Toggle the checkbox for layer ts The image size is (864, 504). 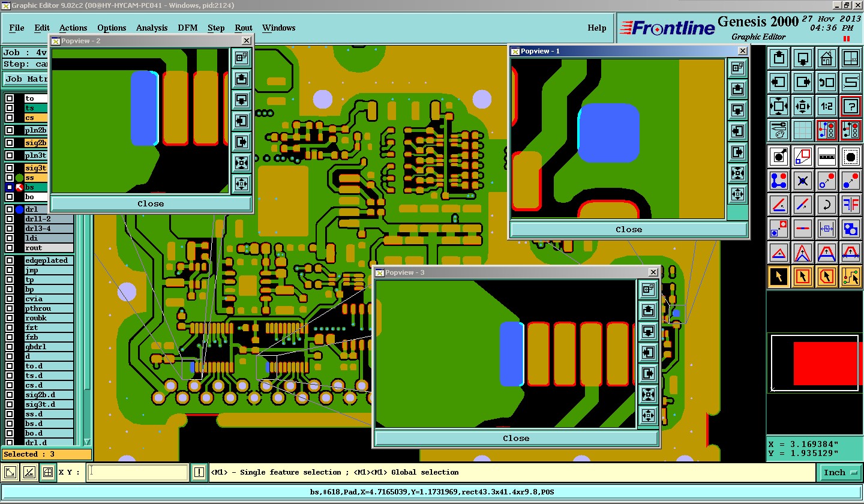coord(10,108)
